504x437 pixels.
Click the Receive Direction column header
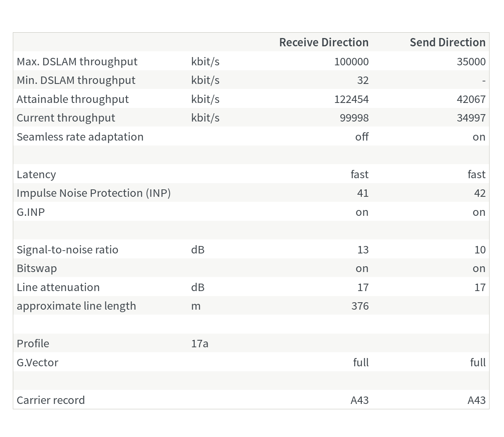[324, 42]
